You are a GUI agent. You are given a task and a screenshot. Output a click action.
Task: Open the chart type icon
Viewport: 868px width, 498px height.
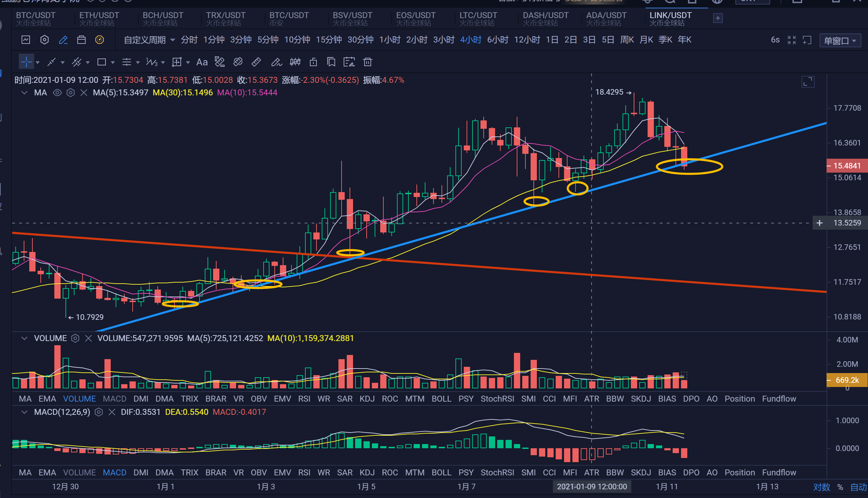(x=26, y=40)
